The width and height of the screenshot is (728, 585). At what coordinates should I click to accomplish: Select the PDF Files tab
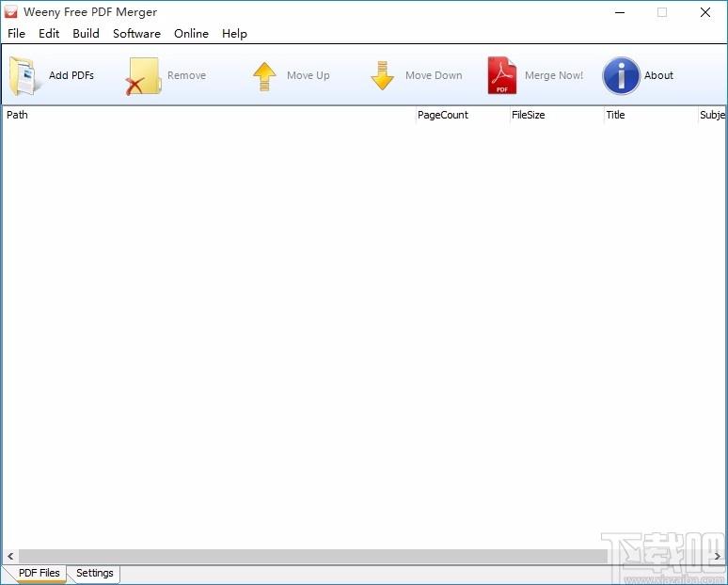(x=39, y=573)
